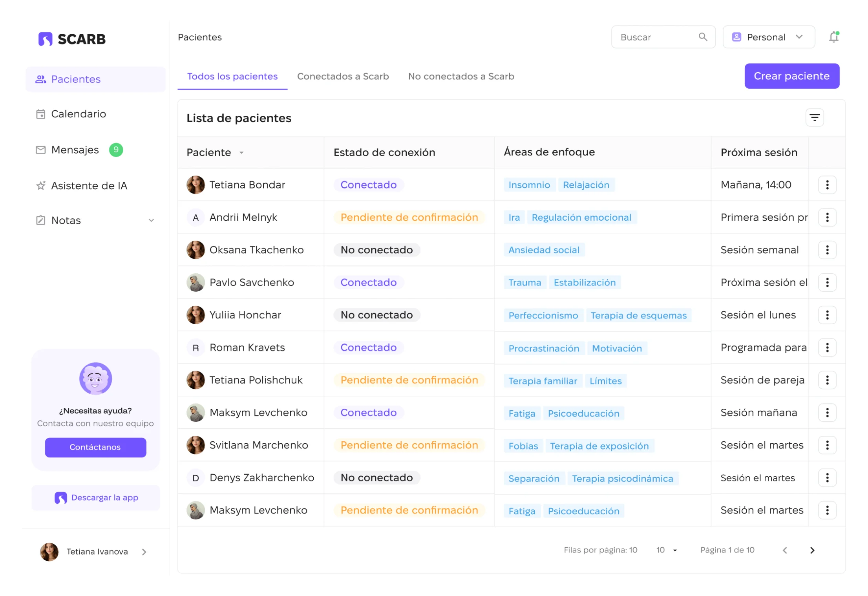Click the search magnifier icon

[x=703, y=37]
